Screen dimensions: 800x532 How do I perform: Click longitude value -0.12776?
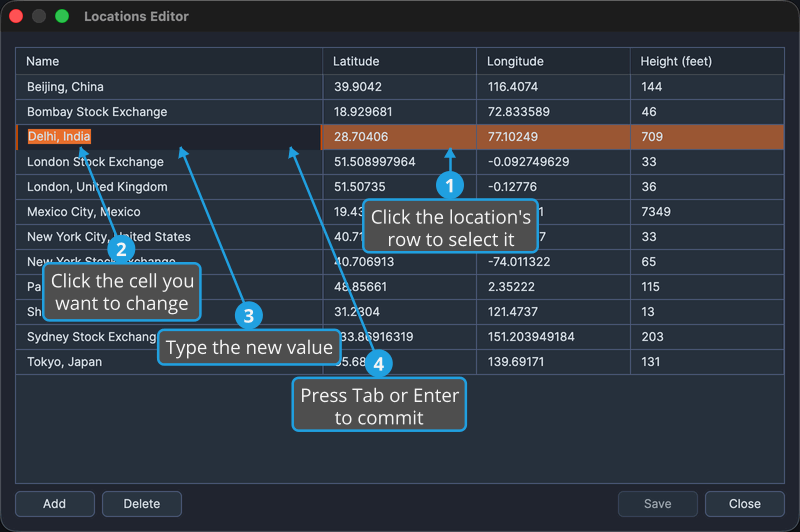tap(512, 187)
